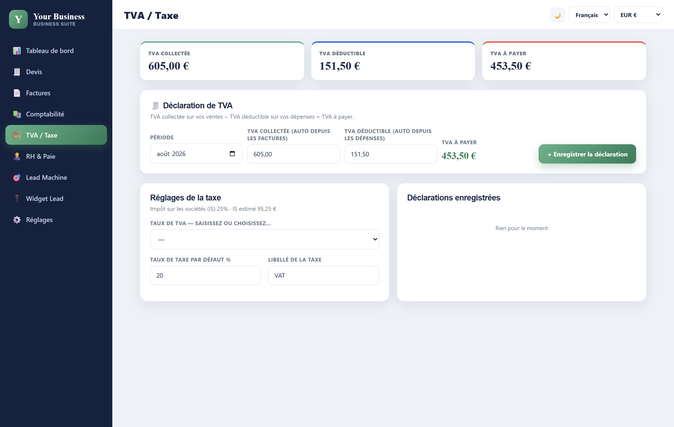
Task: Open the Taux de TVA rate dropdown
Action: [x=264, y=240]
